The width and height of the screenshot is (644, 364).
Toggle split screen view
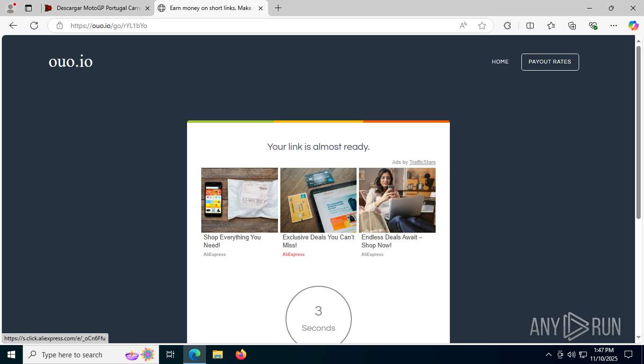[530, 26]
